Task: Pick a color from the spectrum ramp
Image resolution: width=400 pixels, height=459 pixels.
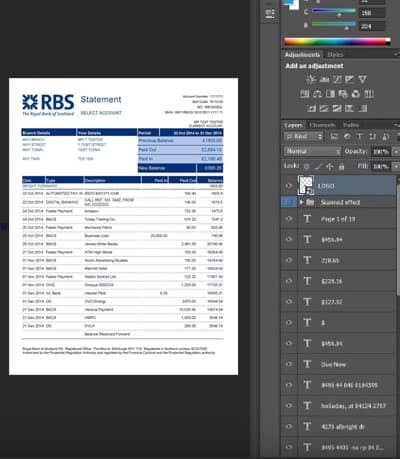Action: [337, 42]
